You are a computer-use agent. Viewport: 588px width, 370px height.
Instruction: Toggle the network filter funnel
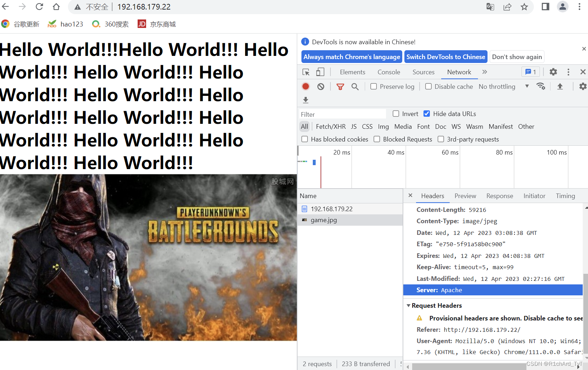[340, 87]
